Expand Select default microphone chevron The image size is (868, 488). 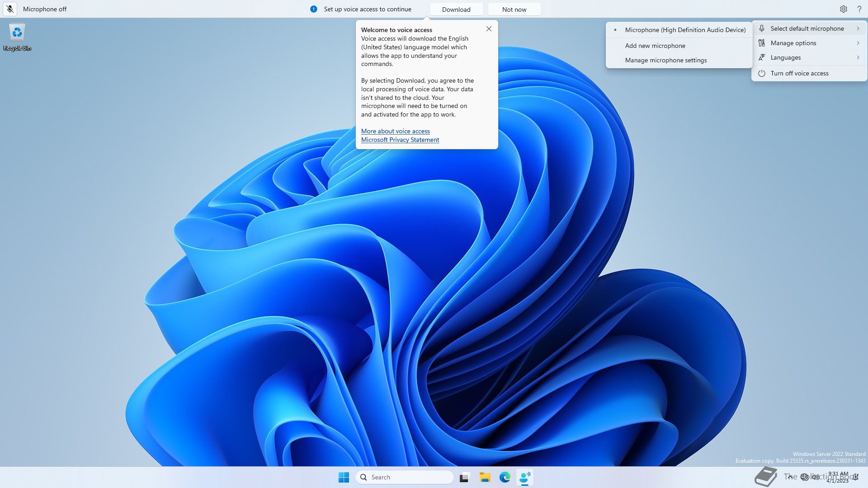pyautogui.click(x=858, y=28)
